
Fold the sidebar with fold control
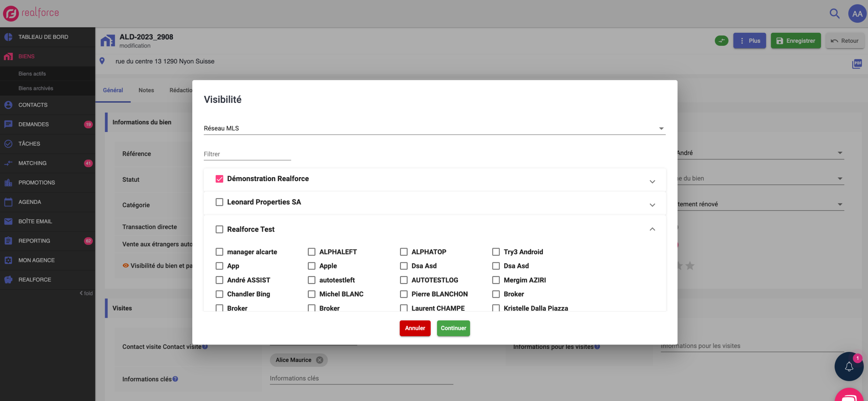point(86,293)
